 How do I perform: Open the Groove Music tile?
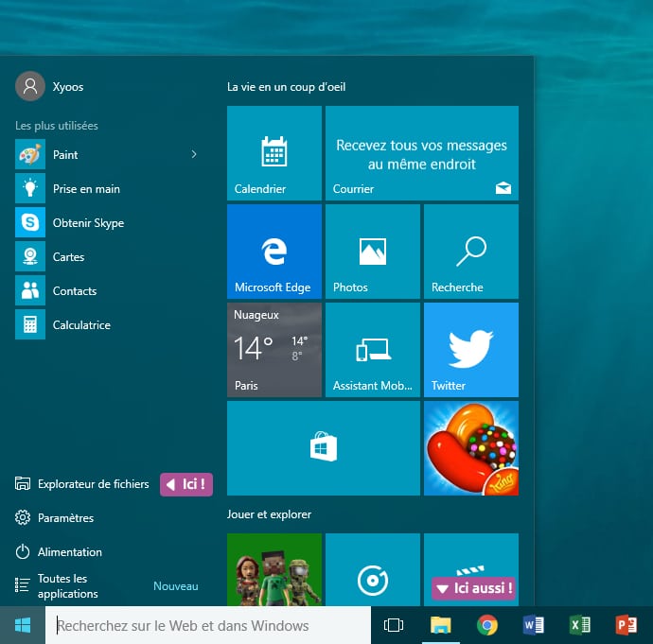[x=373, y=569]
